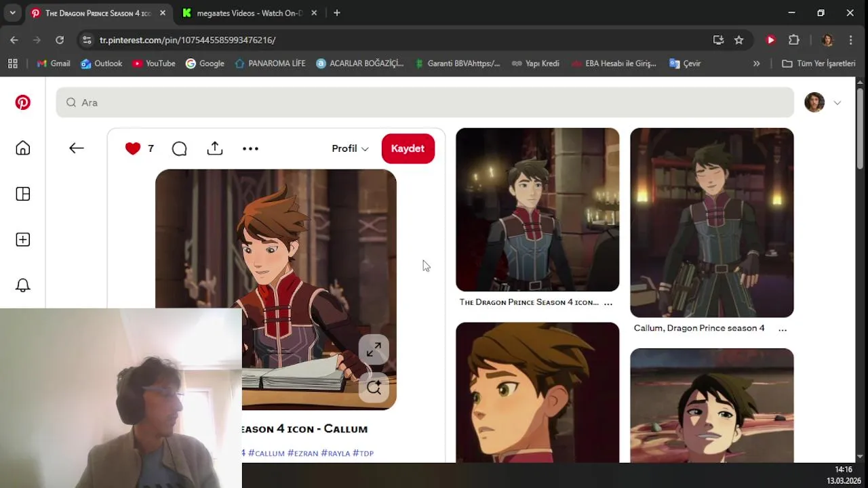
Task: Open the red media control extension icon
Action: (770, 40)
